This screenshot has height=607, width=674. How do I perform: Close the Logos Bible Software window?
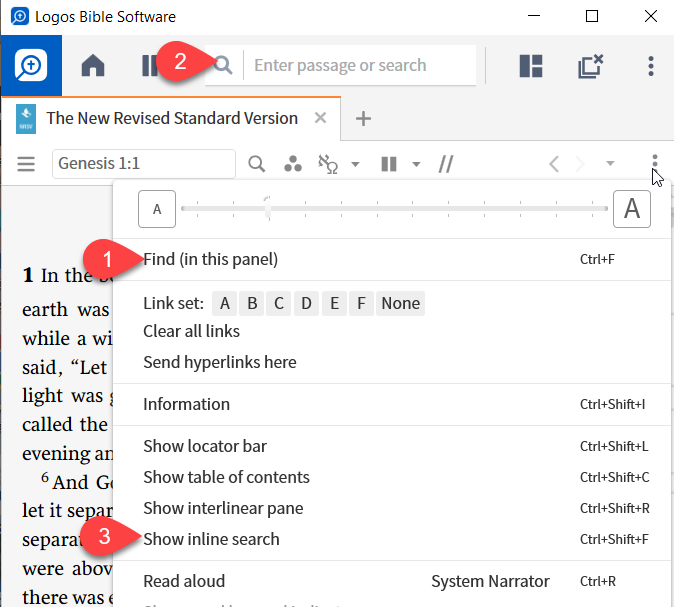(x=651, y=16)
